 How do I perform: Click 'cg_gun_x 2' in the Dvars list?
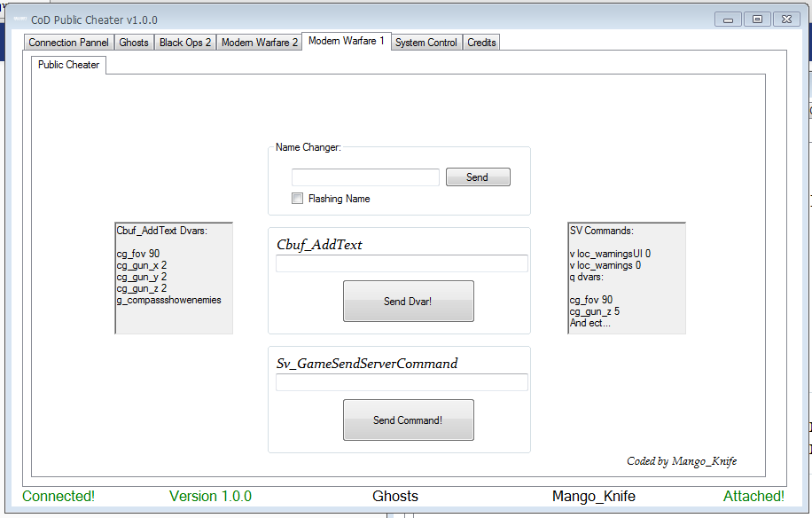tap(141, 265)
